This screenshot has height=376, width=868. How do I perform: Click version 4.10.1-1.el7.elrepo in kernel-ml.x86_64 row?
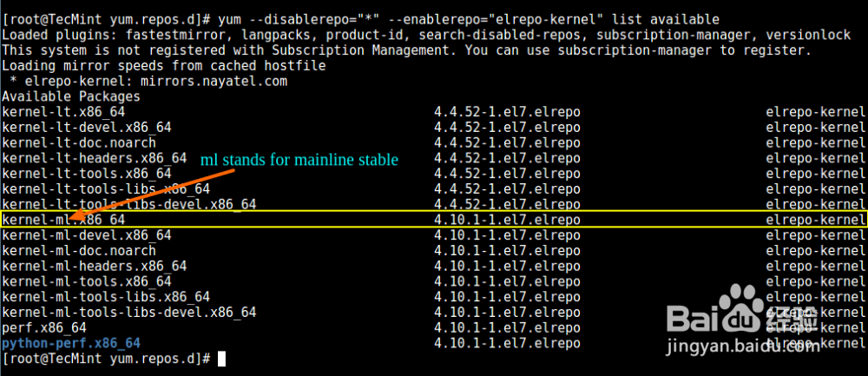click(x=507, y=220)
